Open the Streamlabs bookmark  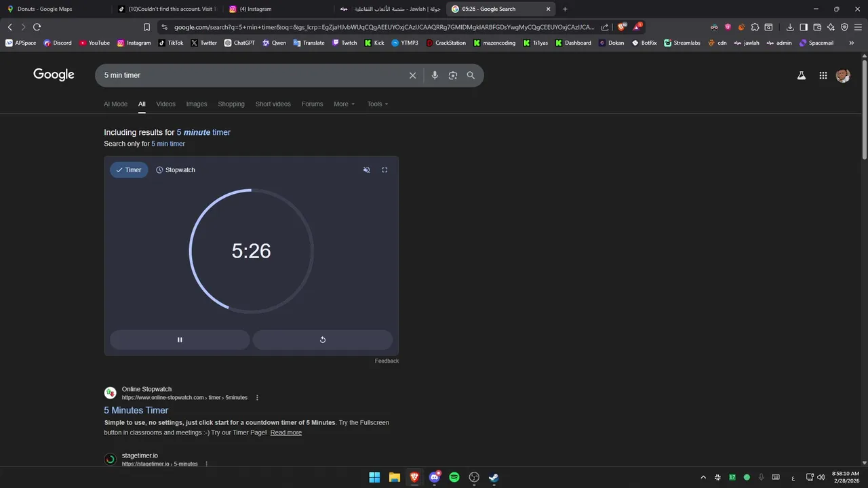click(682, 43)
